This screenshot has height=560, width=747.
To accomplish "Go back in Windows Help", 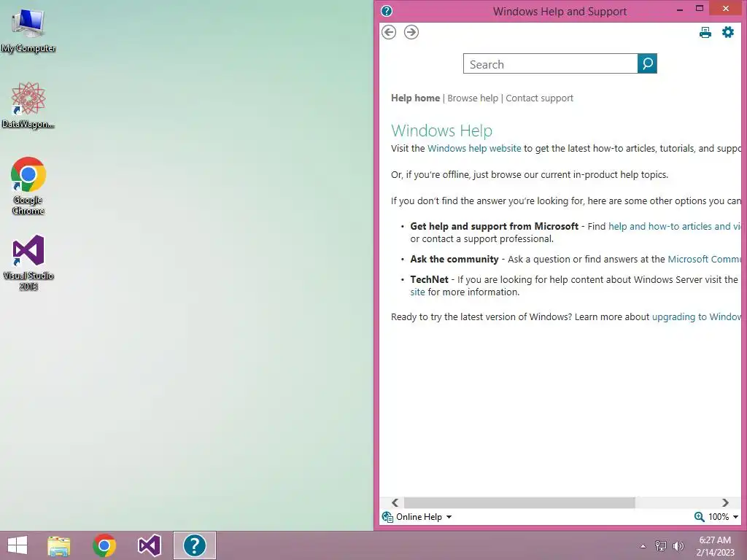I will (x=389, y=32).
